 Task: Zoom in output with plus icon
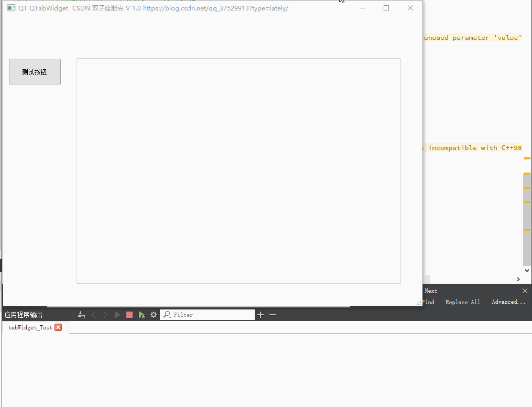(260, 315)
